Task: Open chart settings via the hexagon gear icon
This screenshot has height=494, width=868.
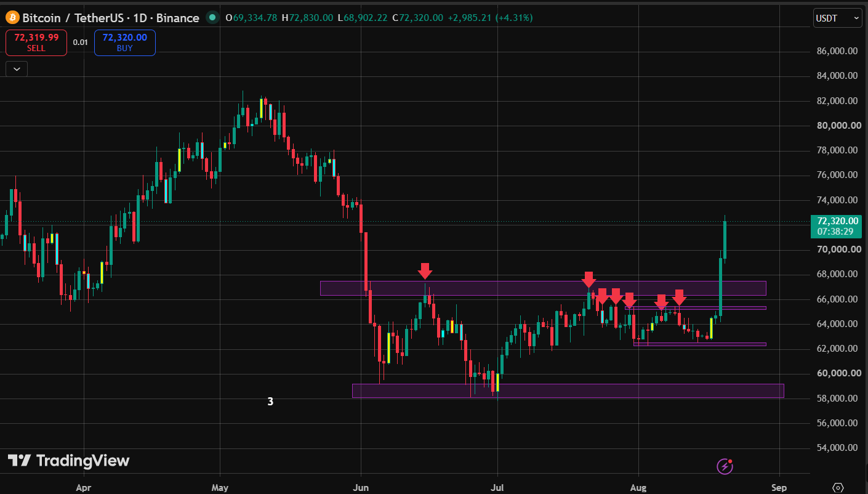Action: tap(837, 487)
